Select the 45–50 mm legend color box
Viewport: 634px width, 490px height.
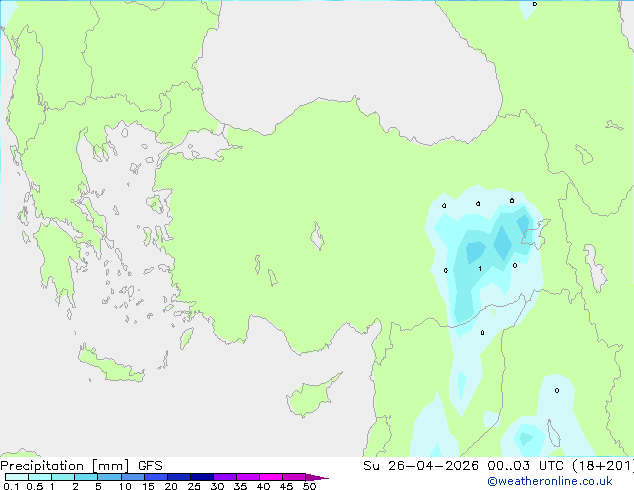click(294, 477)
